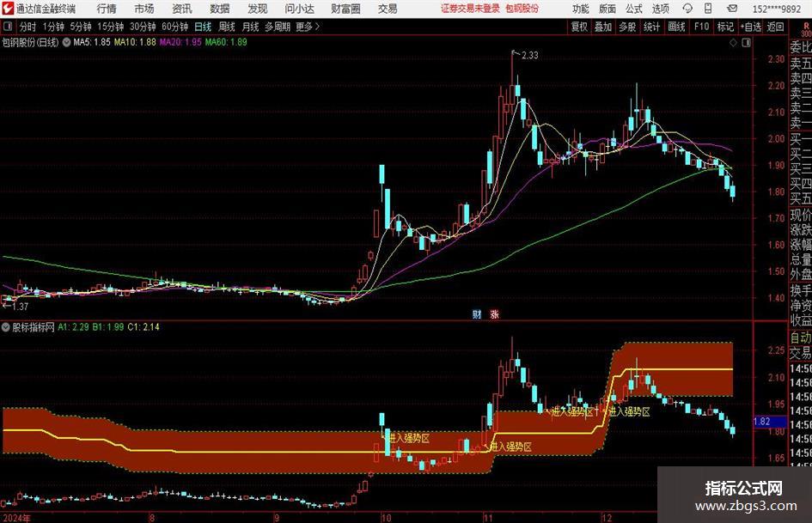This screenshot has width=812, height=523.
Task: Click the 多股 multi-stock button
Action: tap(627, 27)
